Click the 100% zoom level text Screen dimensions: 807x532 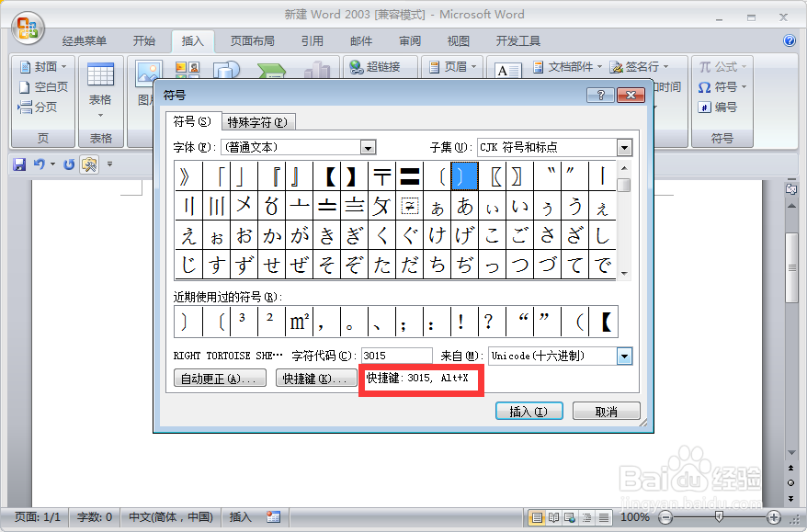635,517
